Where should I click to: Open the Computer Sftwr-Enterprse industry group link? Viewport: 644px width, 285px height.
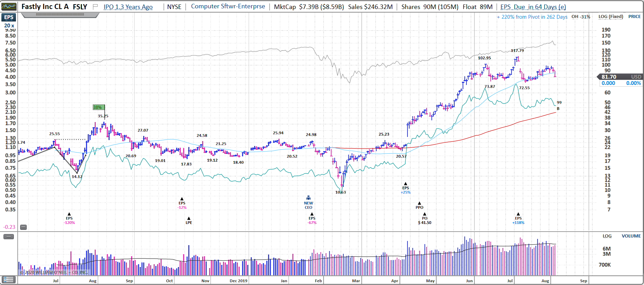click(x=228, y=6)
